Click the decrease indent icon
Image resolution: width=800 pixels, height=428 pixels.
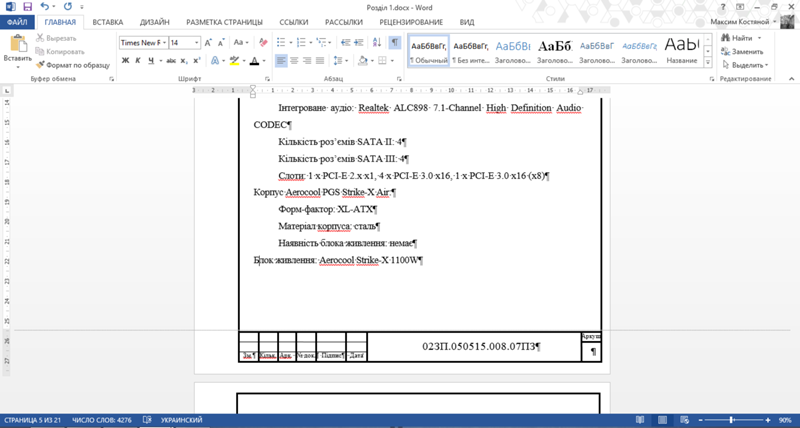click(345, 43)
